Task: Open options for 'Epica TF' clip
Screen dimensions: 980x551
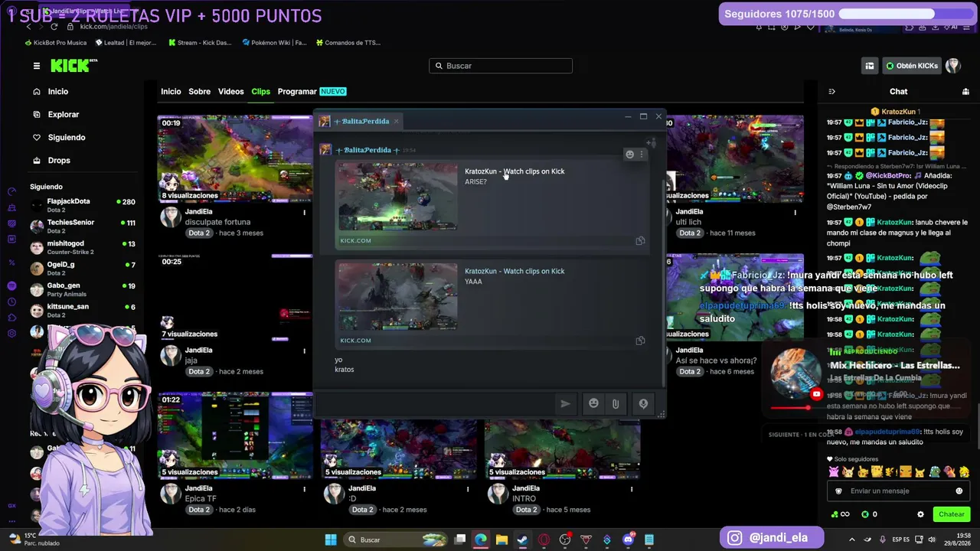Action: pos(305,488)
